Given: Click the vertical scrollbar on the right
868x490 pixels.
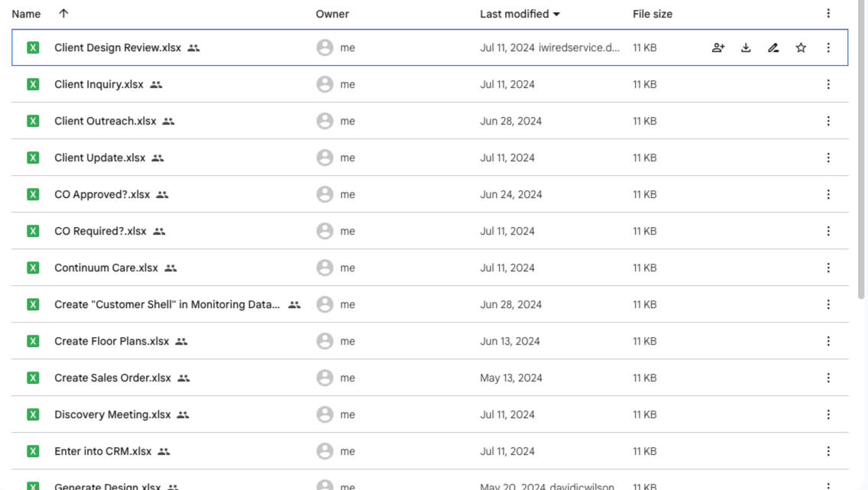Looking at the screenshot, I should pos(862,153).
